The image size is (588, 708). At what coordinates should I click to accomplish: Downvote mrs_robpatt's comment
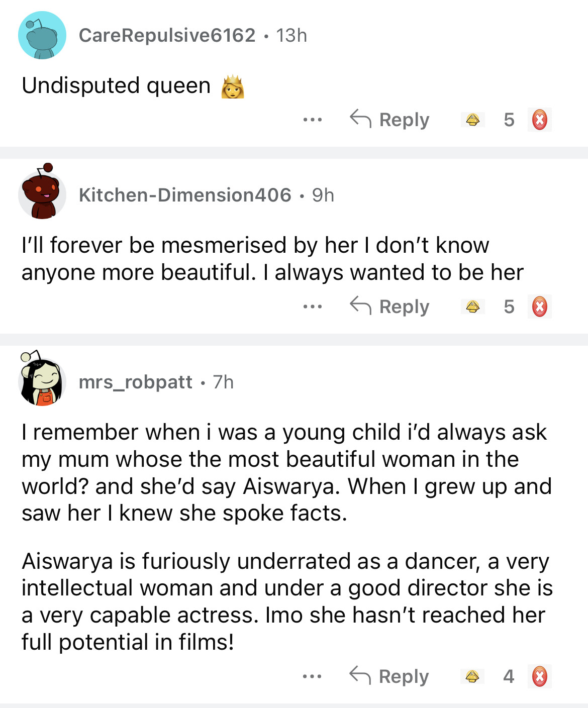(540, 676)
